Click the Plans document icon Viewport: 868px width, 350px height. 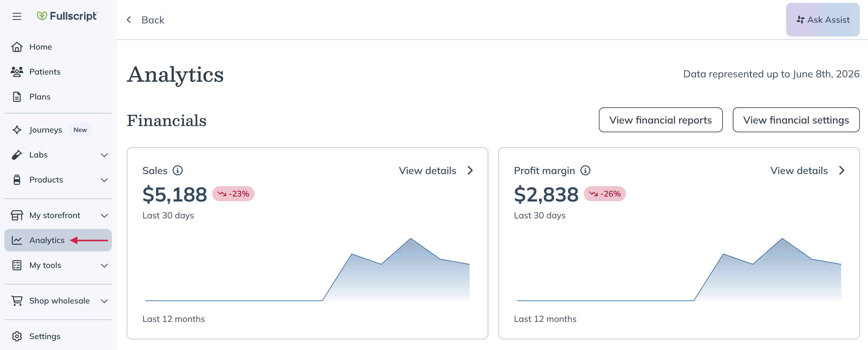(17, 97)
